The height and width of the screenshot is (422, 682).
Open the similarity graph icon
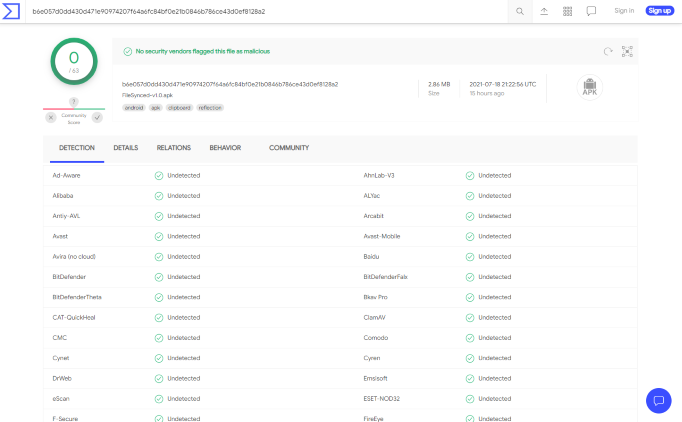pyautogui.click(x=627, y=51)
